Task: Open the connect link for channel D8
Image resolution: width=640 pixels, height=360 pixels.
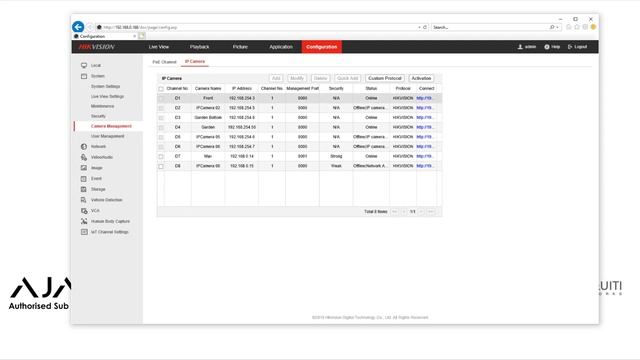Action: point(425,166)
